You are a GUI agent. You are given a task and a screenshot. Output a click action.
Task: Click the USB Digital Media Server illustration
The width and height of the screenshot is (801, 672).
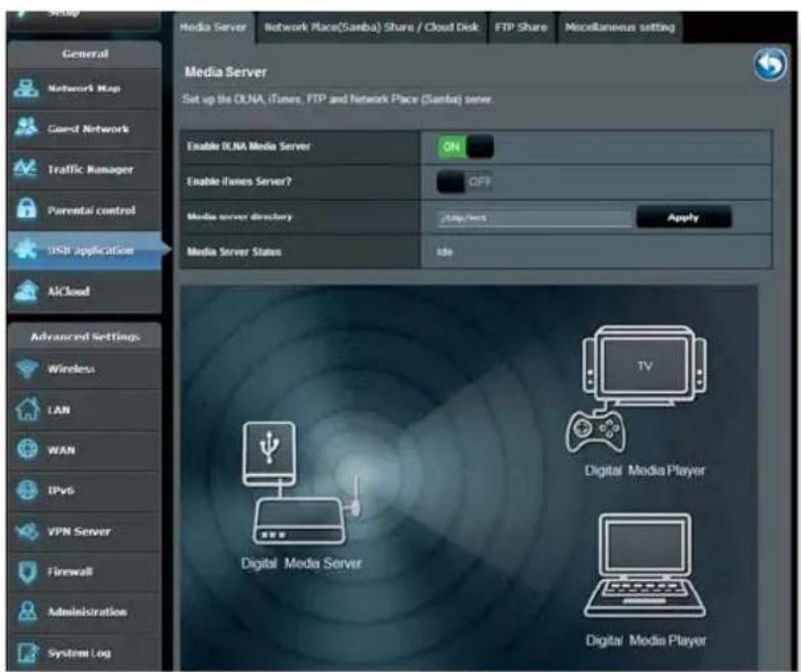(299, 483)
